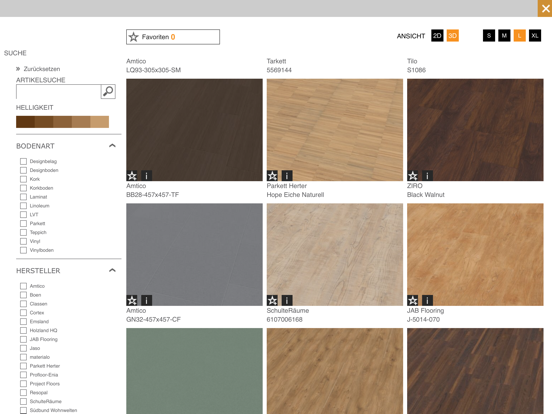Check the Vinylboden checkbox
Screen dimensions: 552x414
pyautogui.click(x=23, y=250)
